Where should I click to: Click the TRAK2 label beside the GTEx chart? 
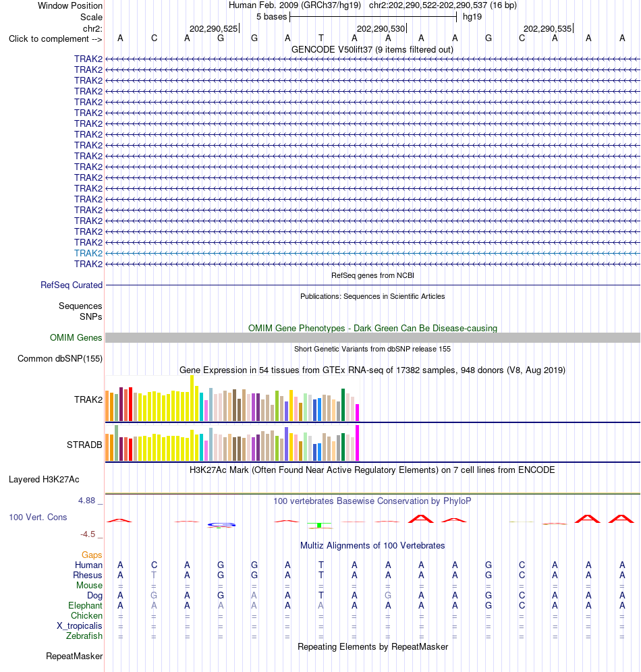pos(88,400)
